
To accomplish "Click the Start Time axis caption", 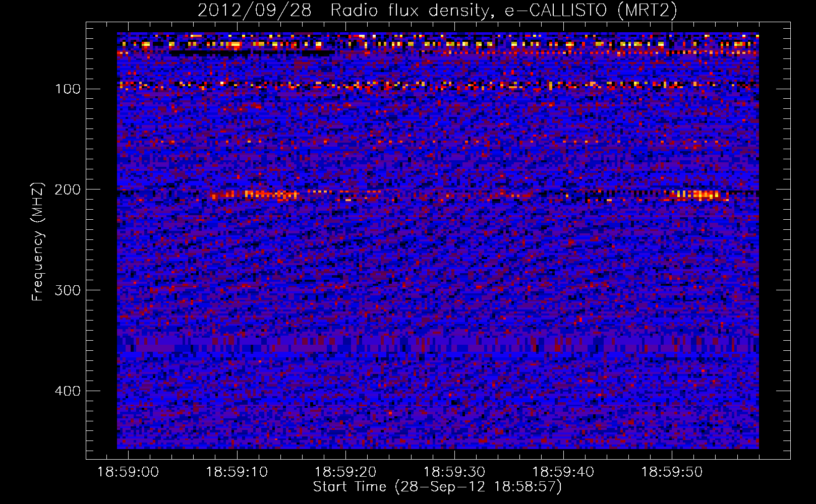I will click(x=437, y=487).
